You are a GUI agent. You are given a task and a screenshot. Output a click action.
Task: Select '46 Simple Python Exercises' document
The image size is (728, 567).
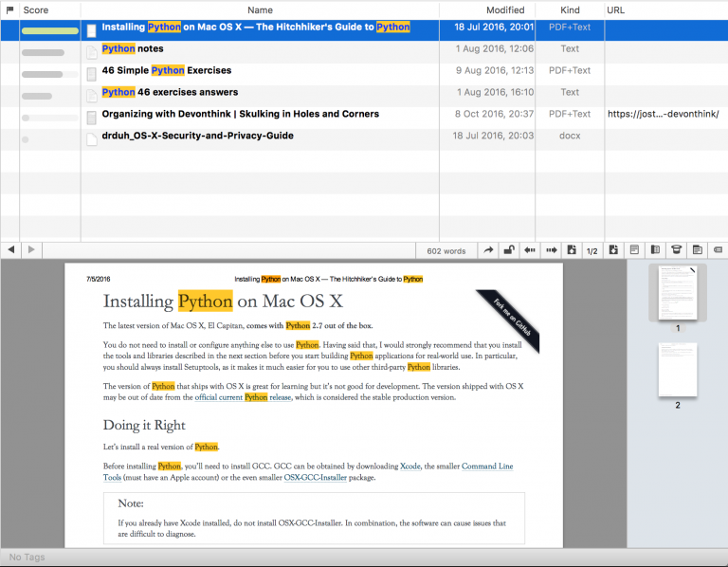point(166,70)
